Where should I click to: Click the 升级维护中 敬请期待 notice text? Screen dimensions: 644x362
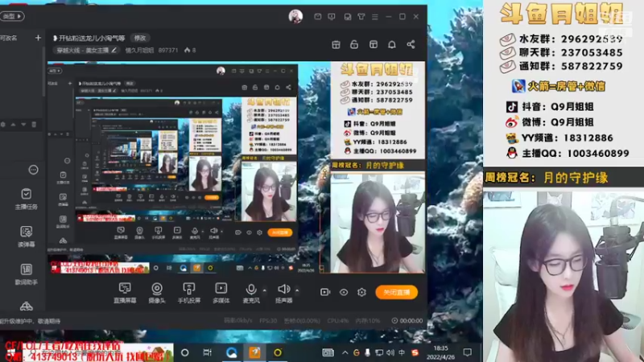pyautogui.click(x=30, y=321)
